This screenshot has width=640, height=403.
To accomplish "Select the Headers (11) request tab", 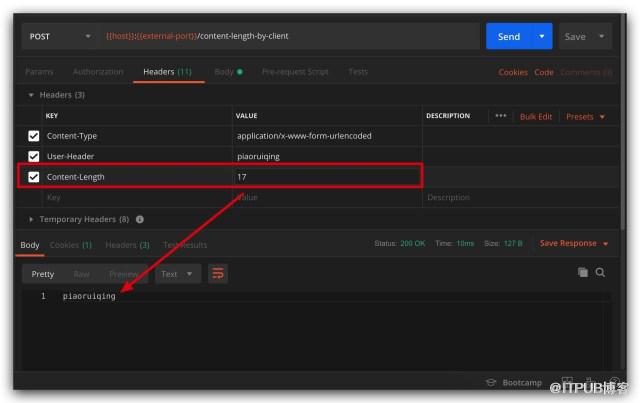I will pos(167,72).
